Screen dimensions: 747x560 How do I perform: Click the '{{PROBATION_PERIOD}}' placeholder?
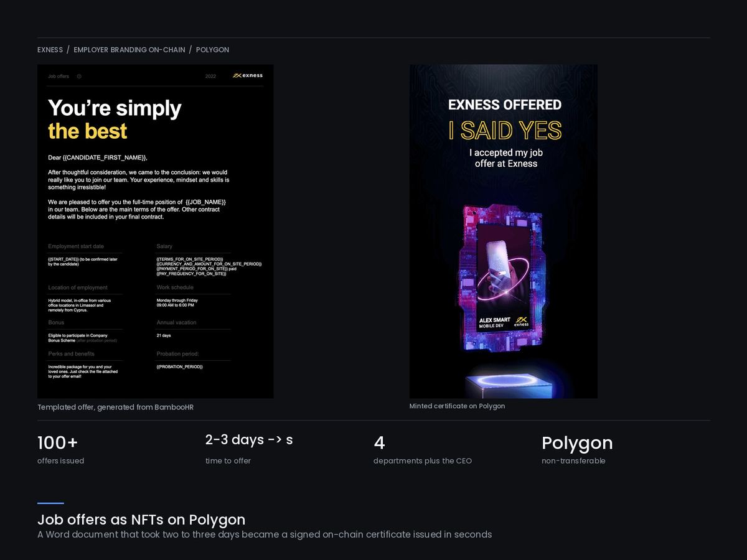point(179,366)
